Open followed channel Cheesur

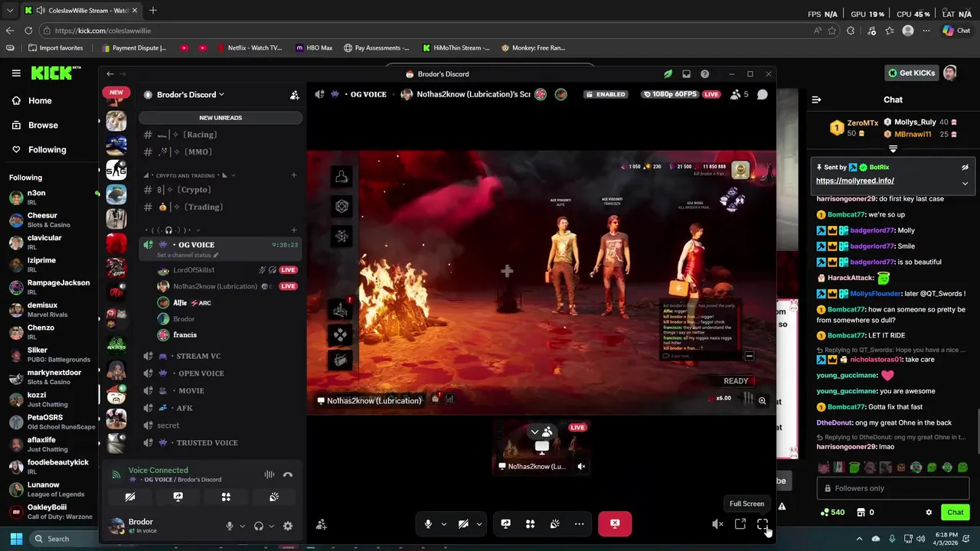[51, 220]
